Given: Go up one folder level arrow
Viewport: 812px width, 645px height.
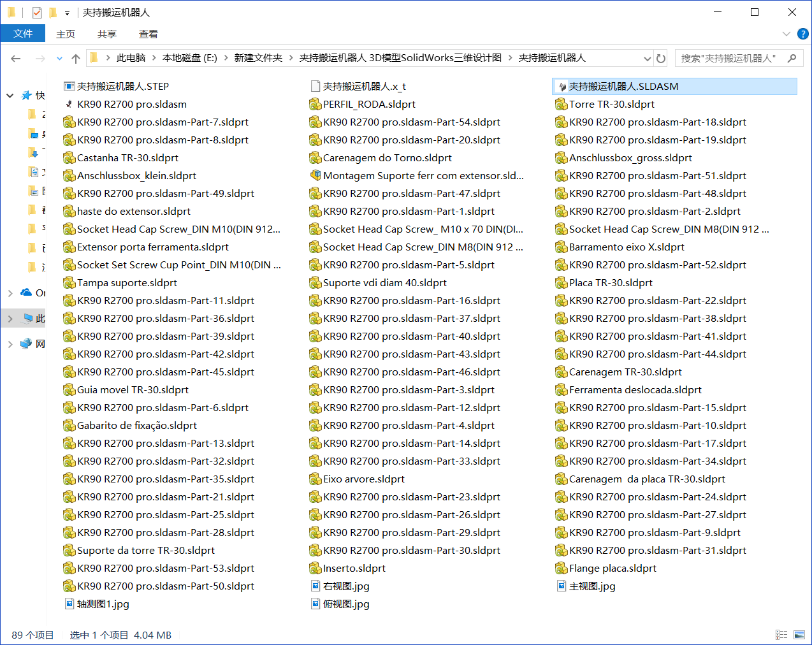Looking at the screenshot, I should click(x=76, y=59).
